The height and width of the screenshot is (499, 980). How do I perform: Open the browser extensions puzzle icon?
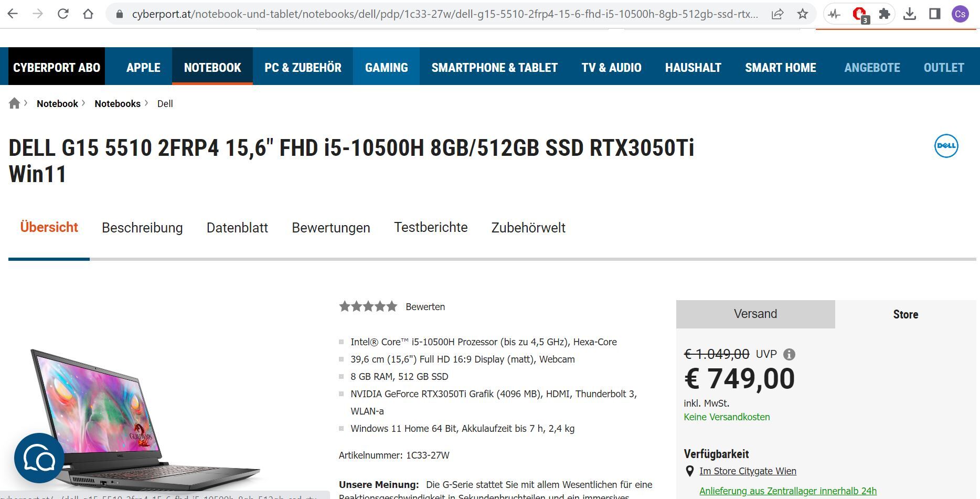tap(885, 14)
